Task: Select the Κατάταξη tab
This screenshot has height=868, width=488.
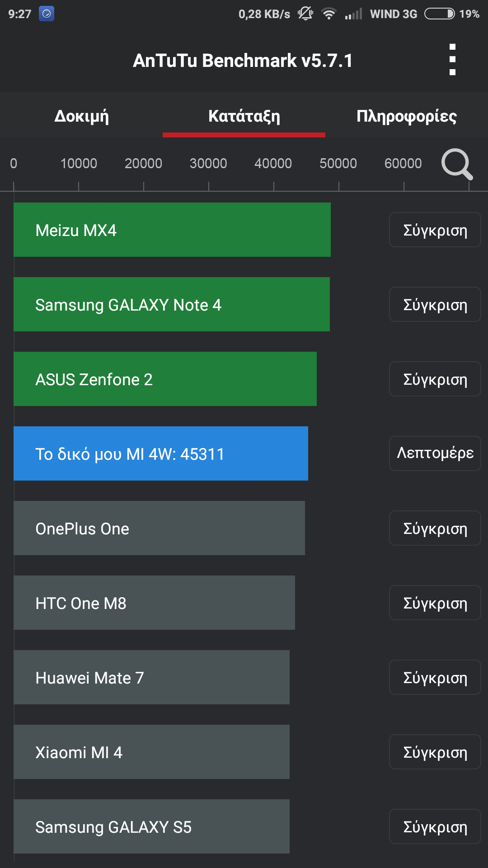Action: coord(244,116)
